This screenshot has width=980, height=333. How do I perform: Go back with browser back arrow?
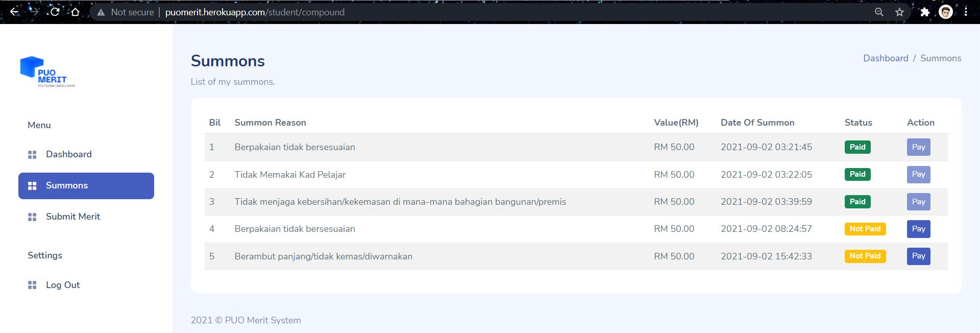click(14, 12)
